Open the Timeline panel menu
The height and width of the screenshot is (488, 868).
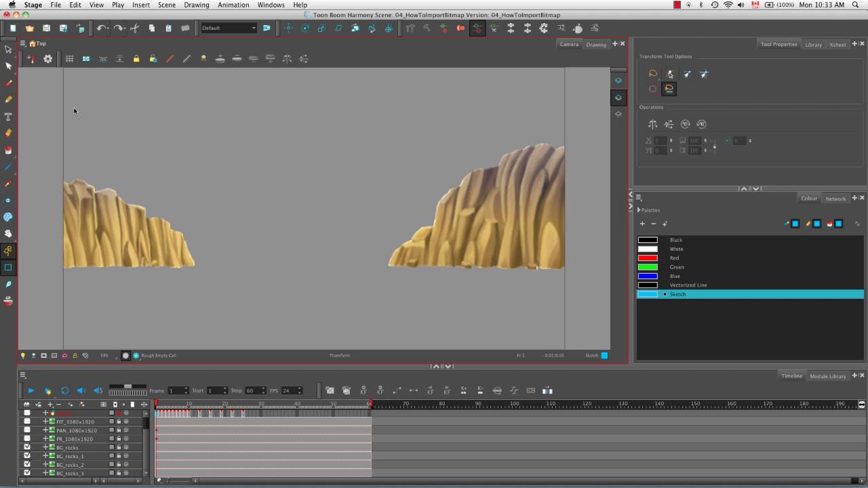pyautogui.click(x=22, y=375)
